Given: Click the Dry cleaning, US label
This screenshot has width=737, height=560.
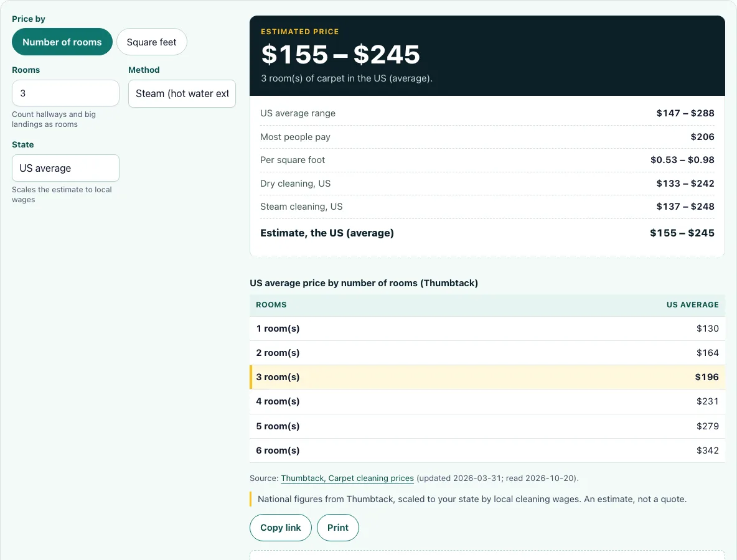Looking at the screenshot, I should pyautogui.click(x=295, y=183).
